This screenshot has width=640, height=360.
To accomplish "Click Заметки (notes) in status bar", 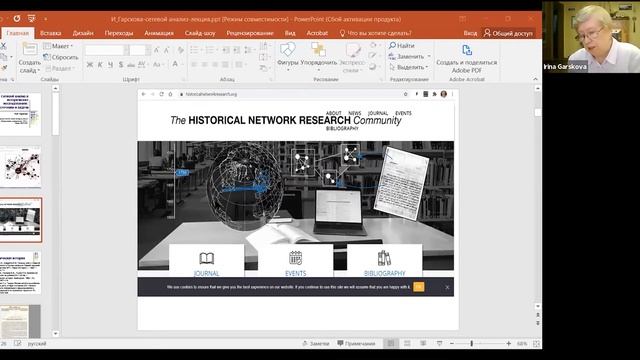I will tap(316, 344).
